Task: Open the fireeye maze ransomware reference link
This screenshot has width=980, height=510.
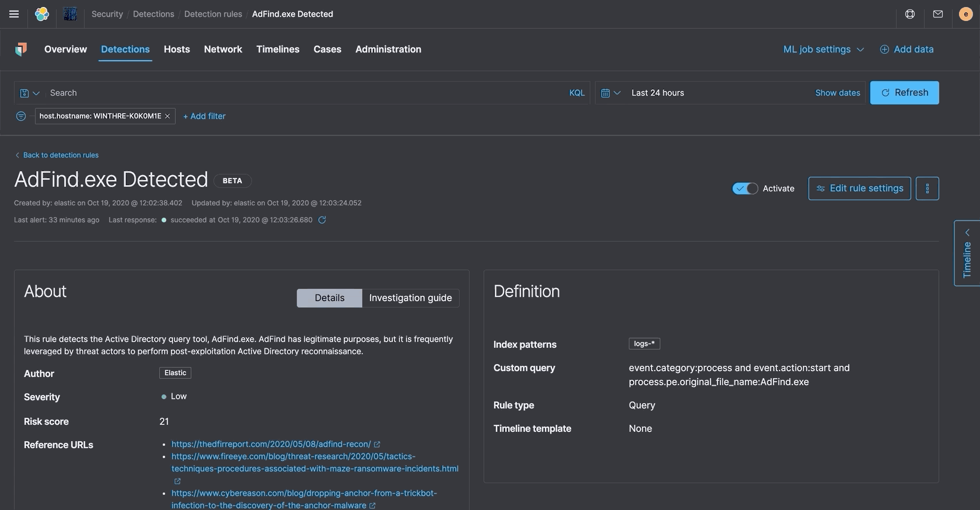Action: (x=315, y=463)
